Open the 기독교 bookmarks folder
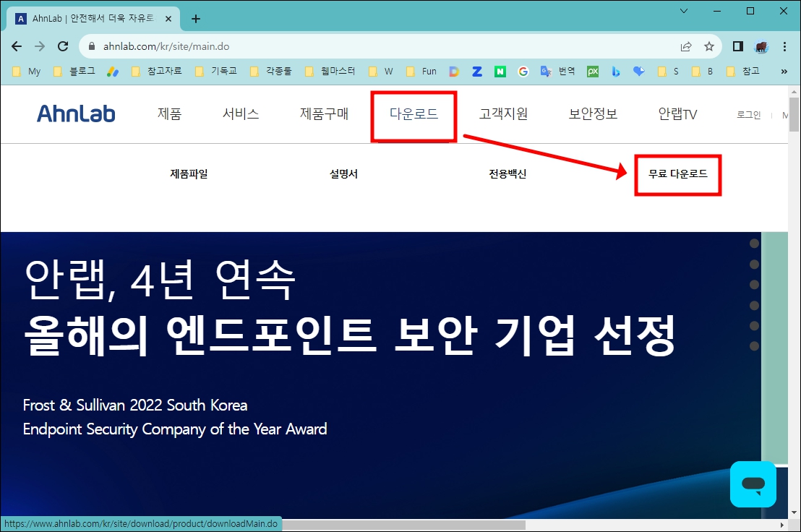Screen dimensions: 801x532 (x=216, y=72)
